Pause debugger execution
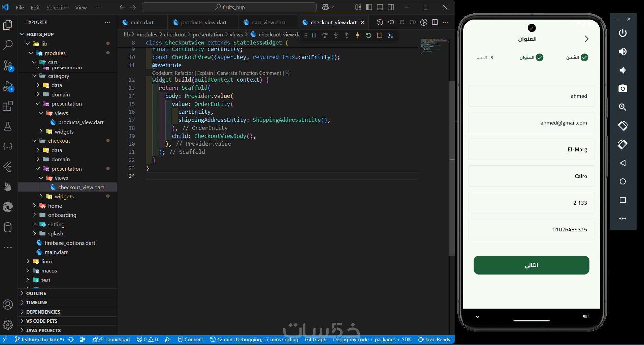 314,35
